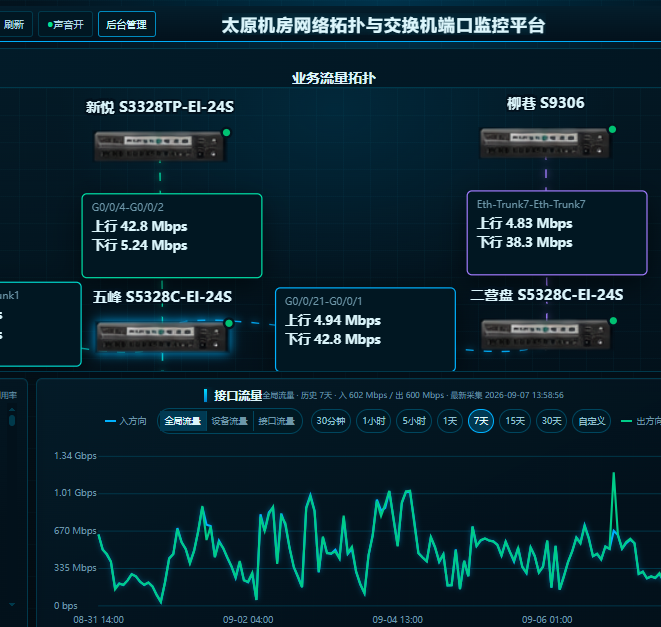The height and width of the screenshot is (627, 661).
Task: Click the 刷新 refresh button
Action: tap(14, 24)
